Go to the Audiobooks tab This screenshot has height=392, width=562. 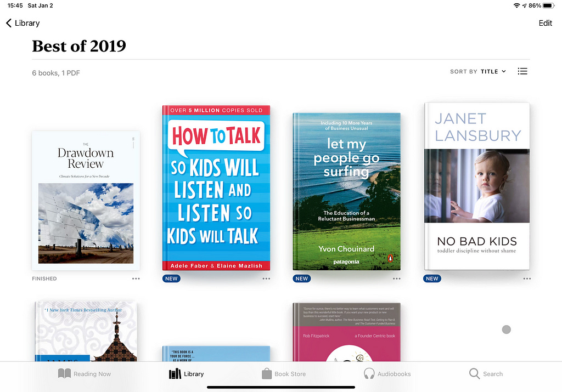pos(387,374)
